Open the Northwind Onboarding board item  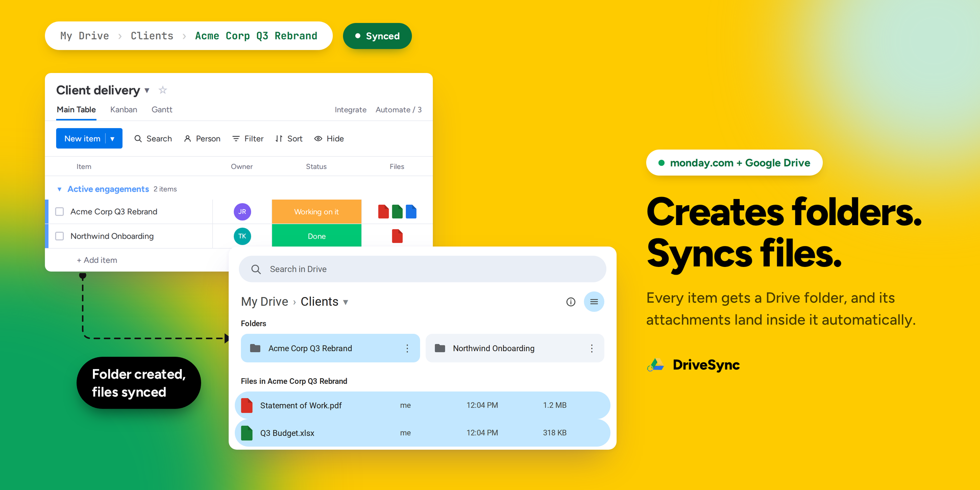(112, 236)
